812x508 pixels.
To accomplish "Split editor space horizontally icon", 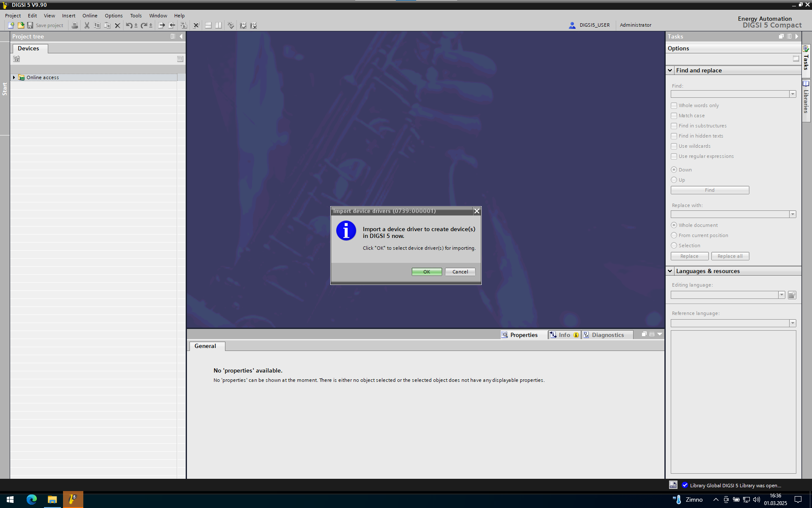I will [208, 25].
